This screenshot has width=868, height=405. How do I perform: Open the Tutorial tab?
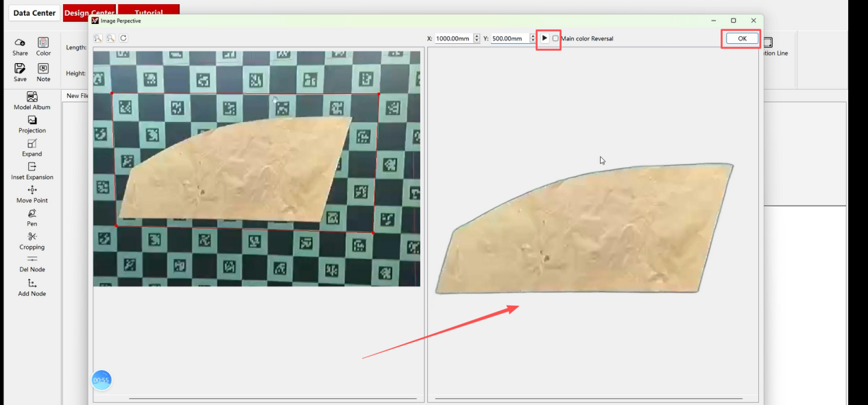click(x=149, y=12)
